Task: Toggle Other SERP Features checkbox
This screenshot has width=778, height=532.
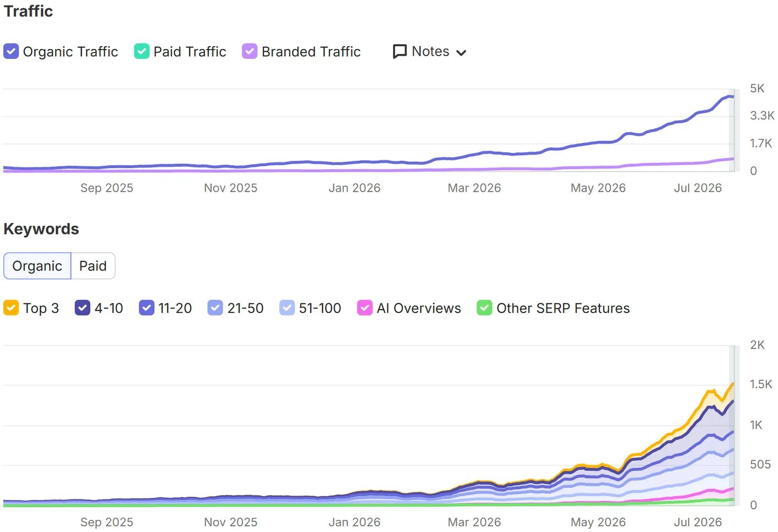Action: [484, 308]
